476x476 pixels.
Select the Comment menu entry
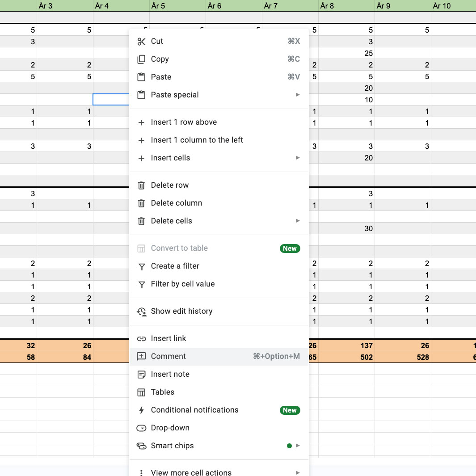click(x=168, y=356)
